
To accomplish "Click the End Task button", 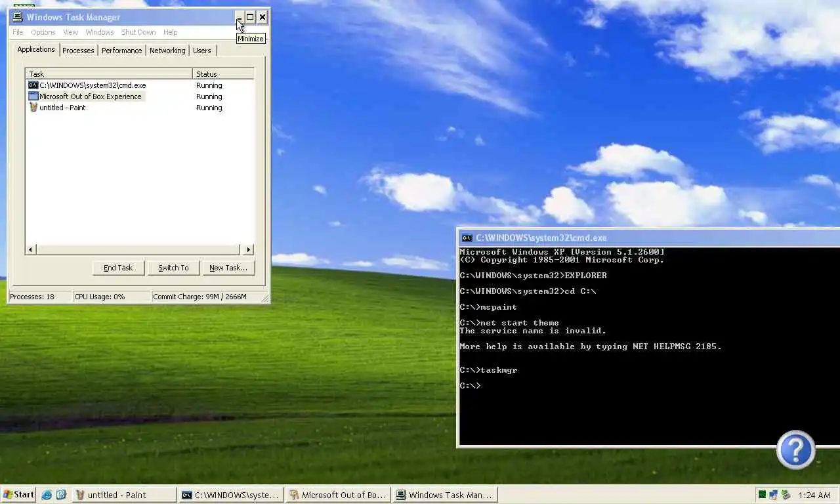I will pyautogui.click(x=118, y=268).
